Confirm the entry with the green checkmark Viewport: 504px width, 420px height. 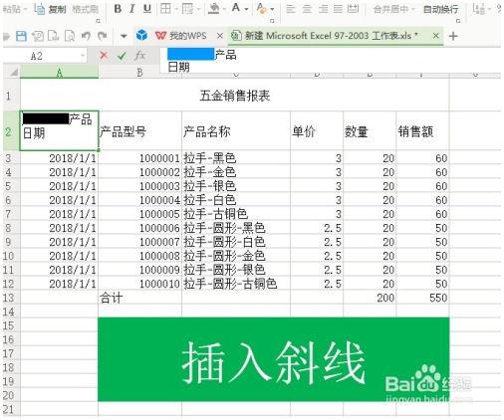122,56
